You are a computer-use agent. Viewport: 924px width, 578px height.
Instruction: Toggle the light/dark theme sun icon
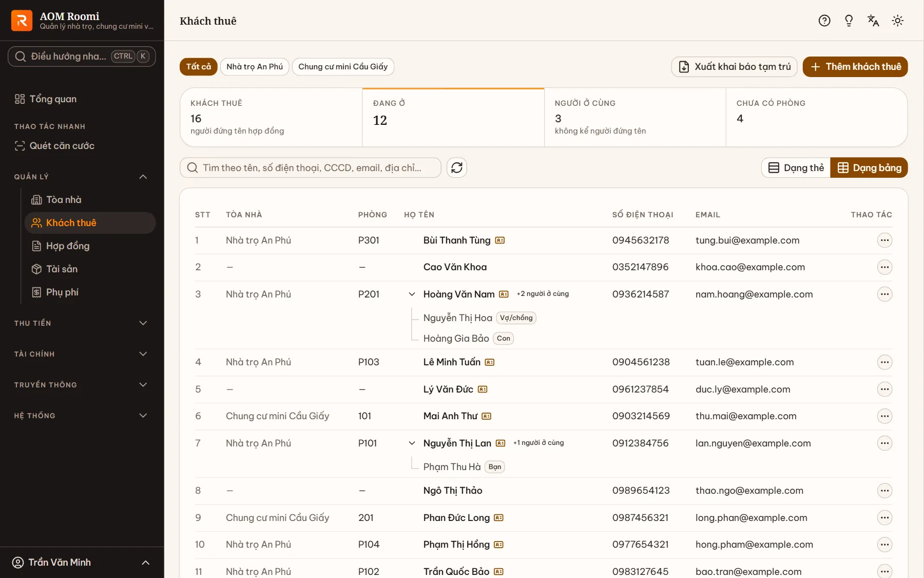(x=898, y=21)
